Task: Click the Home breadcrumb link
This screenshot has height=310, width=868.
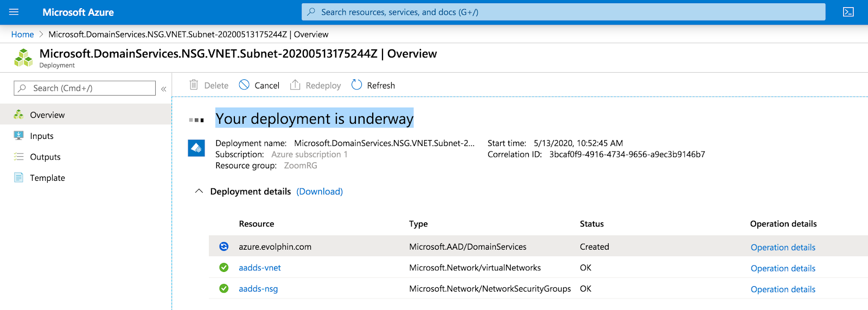Action: pyautogui.click(x=22, y=34)
